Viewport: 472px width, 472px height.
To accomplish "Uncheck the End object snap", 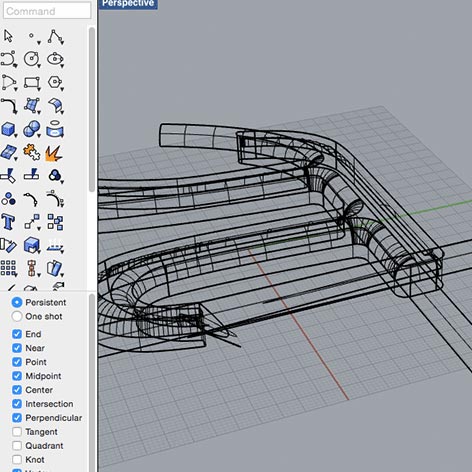I will 17,334.
